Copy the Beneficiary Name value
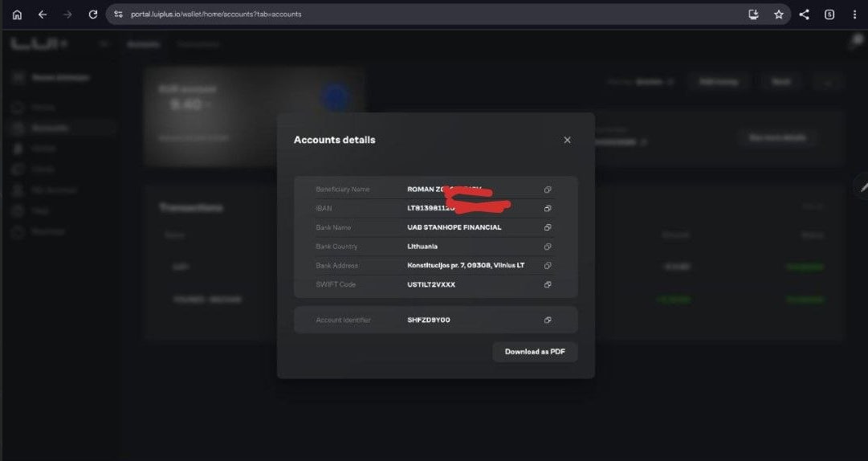 point(548,190)
